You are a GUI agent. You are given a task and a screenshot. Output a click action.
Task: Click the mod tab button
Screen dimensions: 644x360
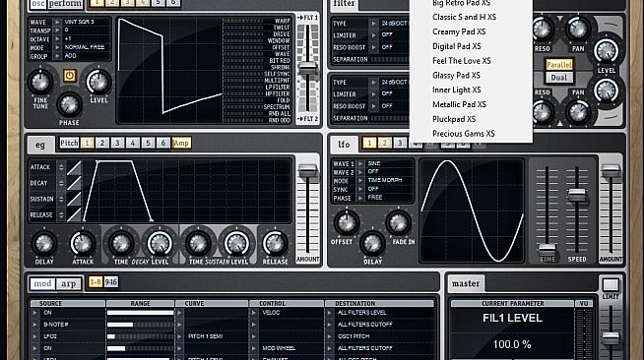pyautogui.click(x=42, y=283)
